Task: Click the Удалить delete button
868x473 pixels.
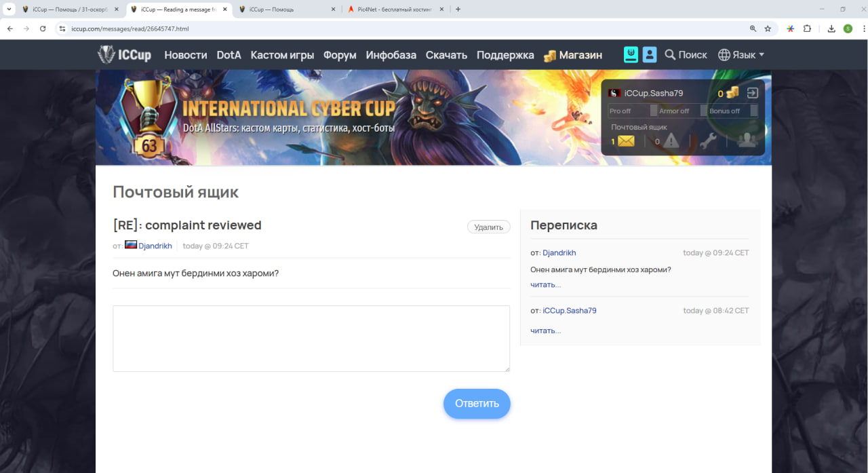Action: click(x=489, y=227)
